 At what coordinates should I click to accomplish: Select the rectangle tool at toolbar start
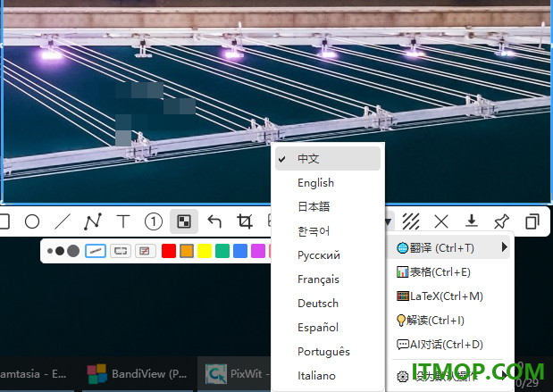pos(4,221)
